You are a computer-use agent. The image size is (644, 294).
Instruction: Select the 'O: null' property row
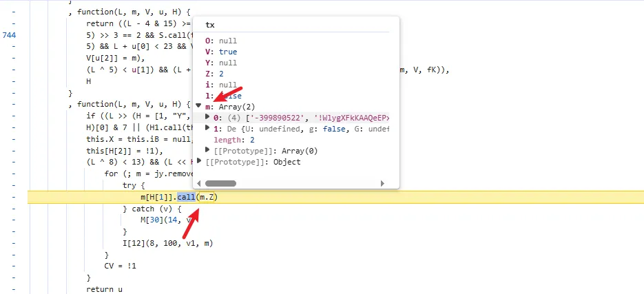(x=221, y=41)
